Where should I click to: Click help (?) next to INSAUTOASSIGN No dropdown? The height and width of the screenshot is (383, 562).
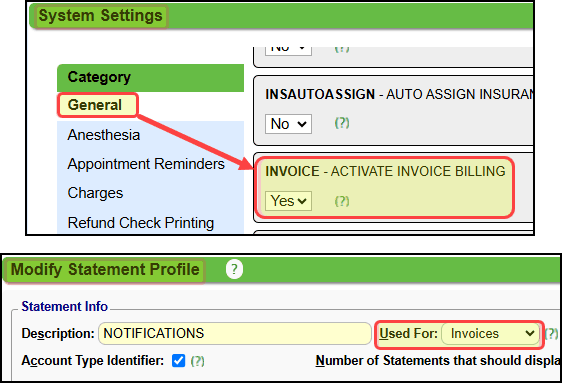[x=342, y=123]
